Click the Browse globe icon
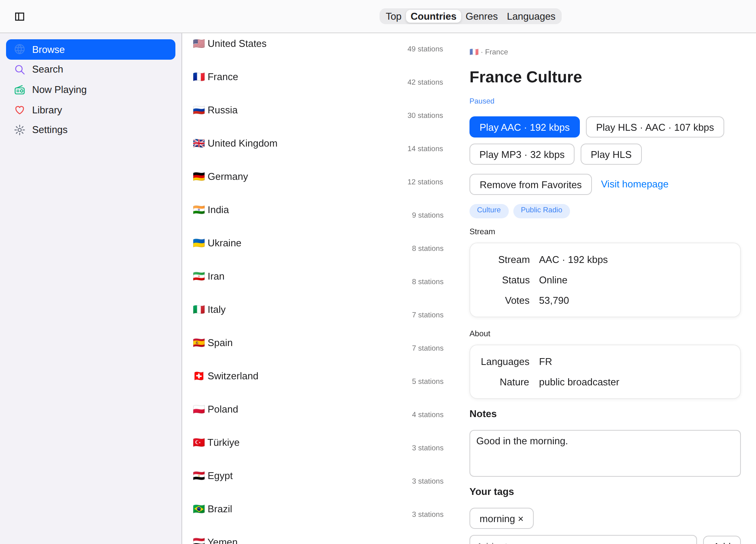The width and height of the screenshot is (756, 544). pyautogui.click(x=20, y=49)
